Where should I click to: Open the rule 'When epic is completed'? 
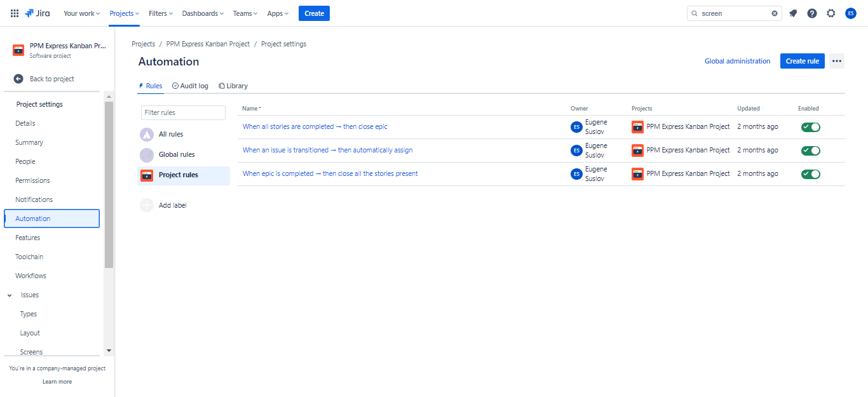point(330,174)
